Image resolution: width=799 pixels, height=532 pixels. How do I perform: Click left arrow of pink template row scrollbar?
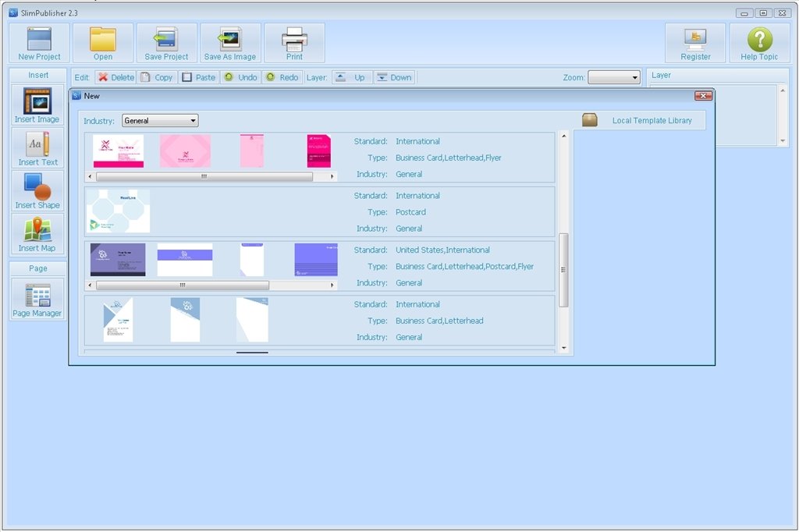pyautogui.click(x=91, y=176)
